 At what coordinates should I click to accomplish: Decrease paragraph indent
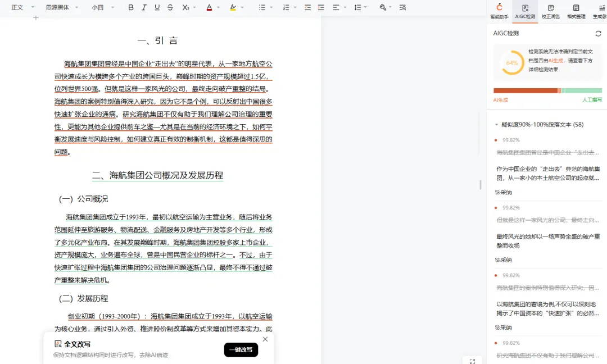308,7
